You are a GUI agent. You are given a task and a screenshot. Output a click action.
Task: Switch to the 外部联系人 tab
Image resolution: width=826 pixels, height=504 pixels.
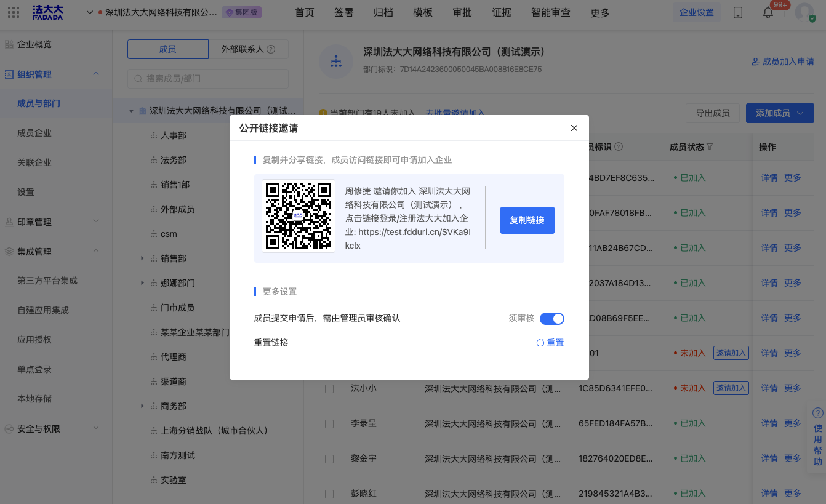(x=248, y=49)
